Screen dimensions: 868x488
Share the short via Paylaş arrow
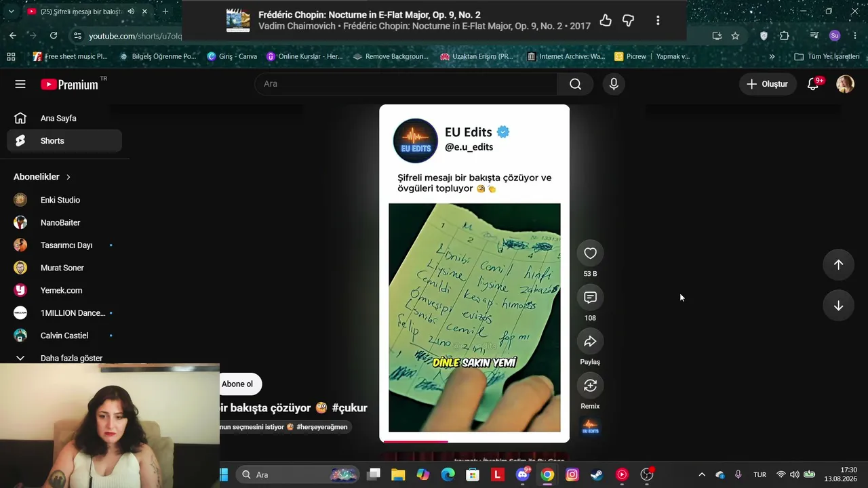click(590, 342)
